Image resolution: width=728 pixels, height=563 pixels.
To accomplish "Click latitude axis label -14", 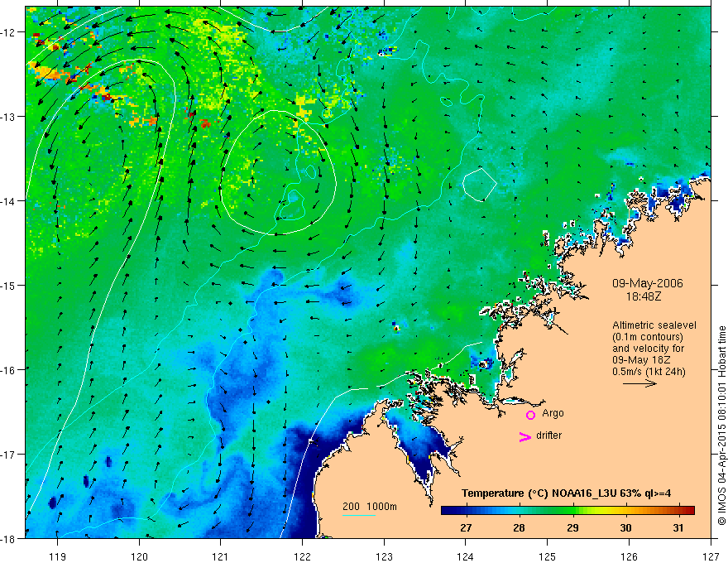I will pyautogui.click(x=7, y=201).
